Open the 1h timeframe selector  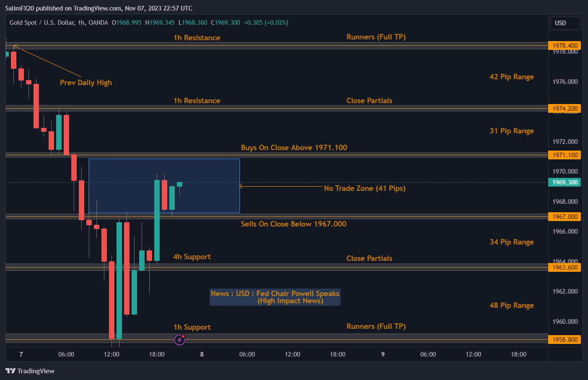pyautogui.click(x=80, y=23)
